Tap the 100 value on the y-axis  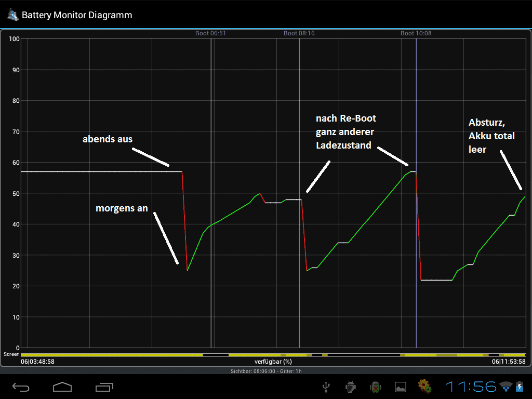14,39
